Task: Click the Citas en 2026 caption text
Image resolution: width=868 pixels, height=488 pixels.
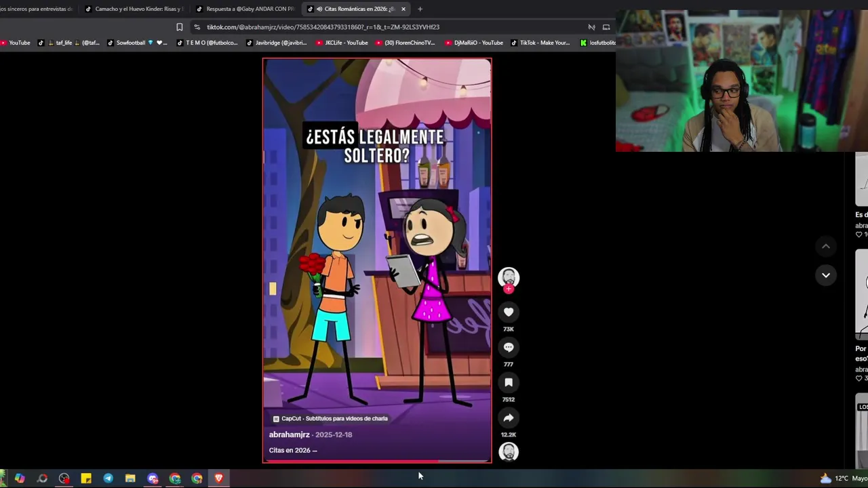Action: [290, 450]
